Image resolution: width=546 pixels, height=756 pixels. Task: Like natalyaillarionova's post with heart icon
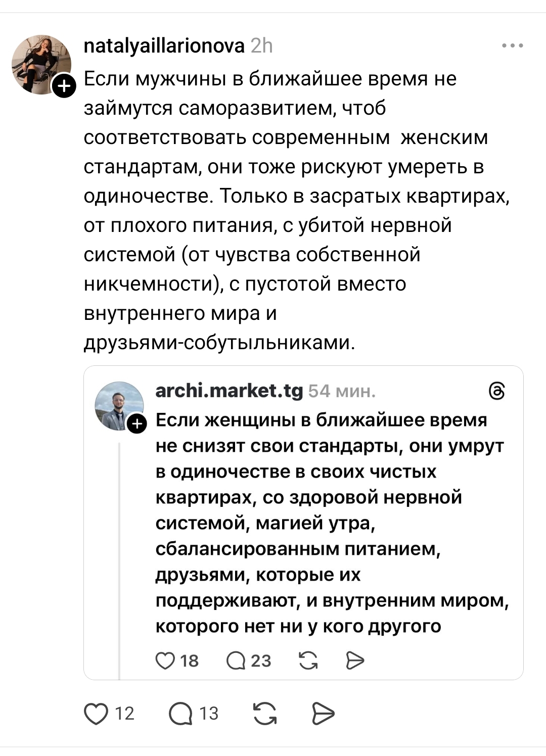pyautogui.click(x=96, y=714)
